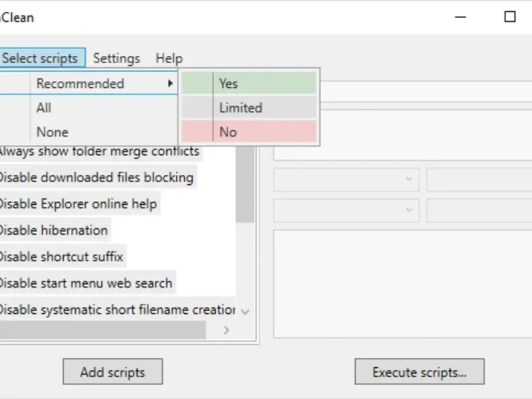532x399 pixels.
Task: Select the red No option
Action: pyautogui.click(x=249, y=132)
